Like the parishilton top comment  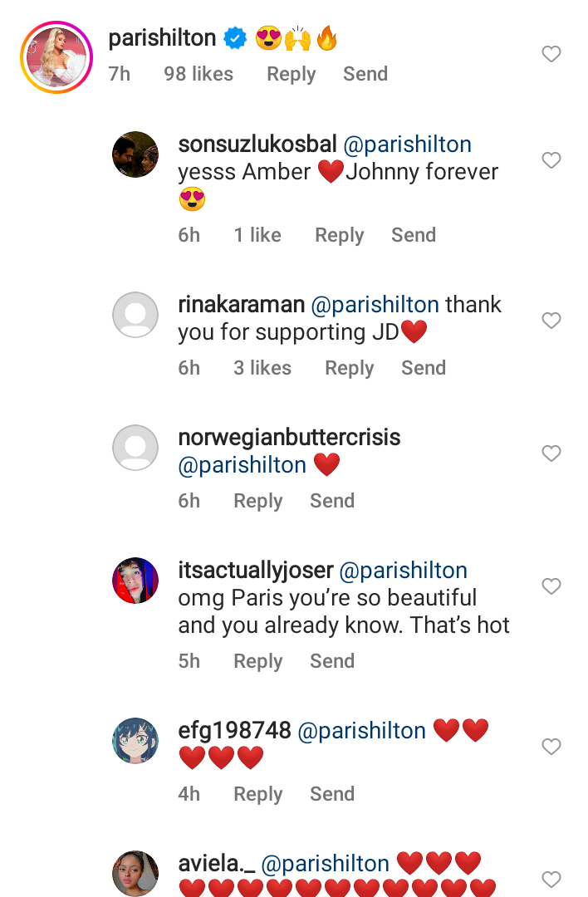click(551, 55)
